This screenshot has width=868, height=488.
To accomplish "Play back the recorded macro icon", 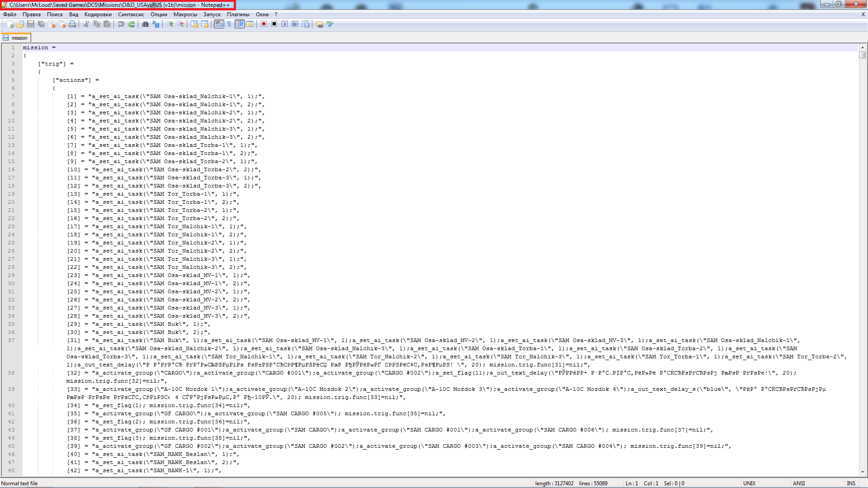I will (x=284, y=24).
